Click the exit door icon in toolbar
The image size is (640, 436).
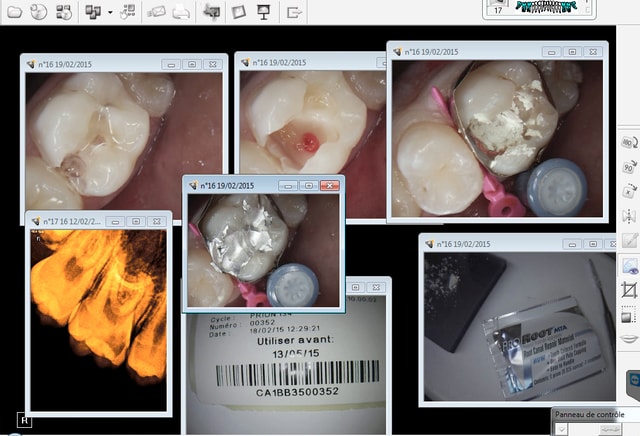294,12
